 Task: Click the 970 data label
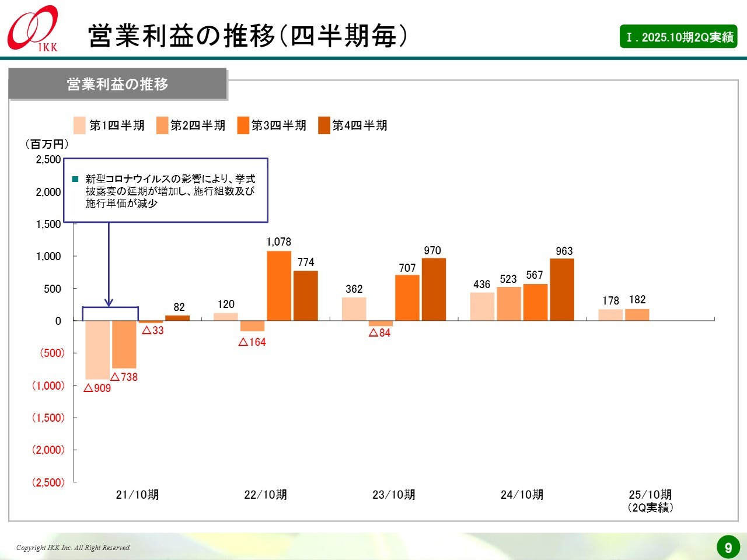click(432, 250)
